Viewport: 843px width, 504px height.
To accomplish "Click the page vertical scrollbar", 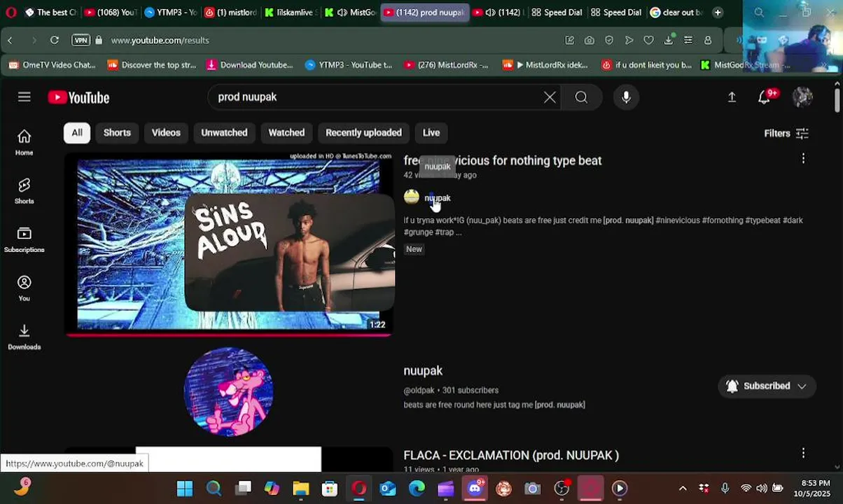I will click(837, 99).
